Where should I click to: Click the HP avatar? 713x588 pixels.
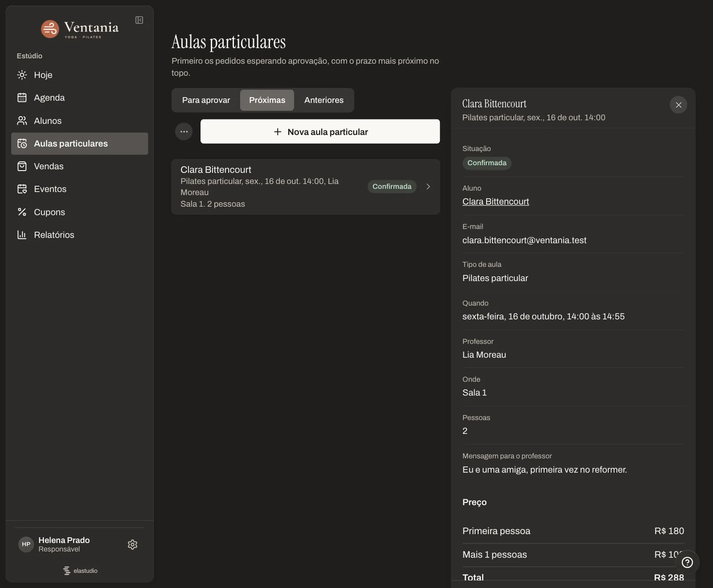click(26, 544)
